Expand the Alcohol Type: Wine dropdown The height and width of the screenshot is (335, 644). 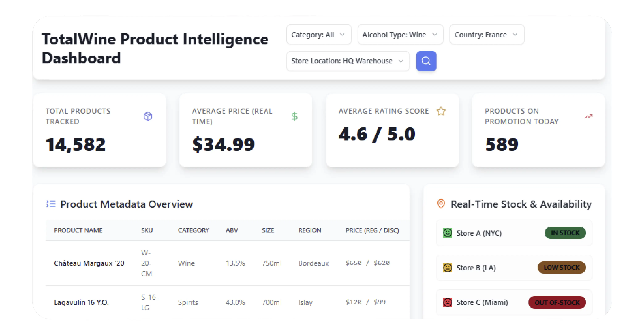(x=400, y=35)
